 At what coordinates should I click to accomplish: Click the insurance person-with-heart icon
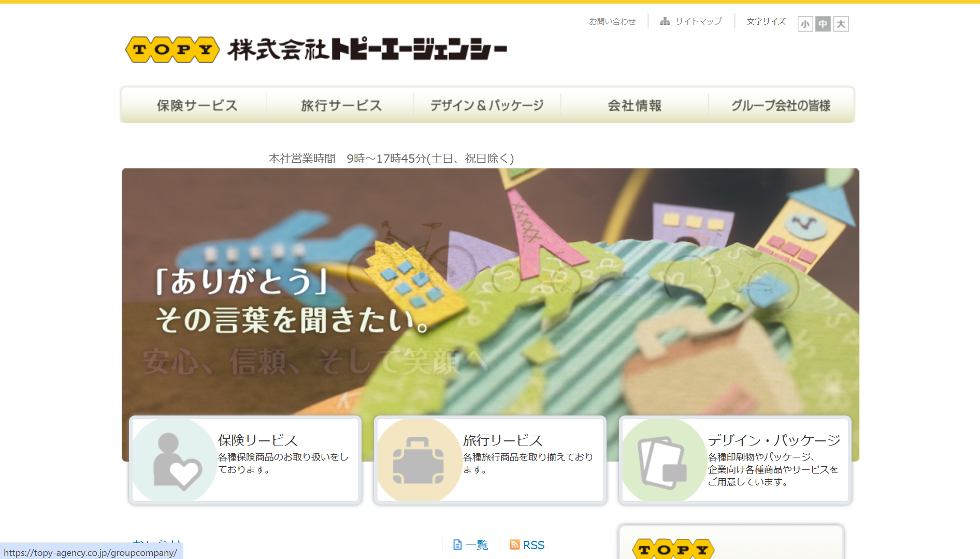point(175,461)
